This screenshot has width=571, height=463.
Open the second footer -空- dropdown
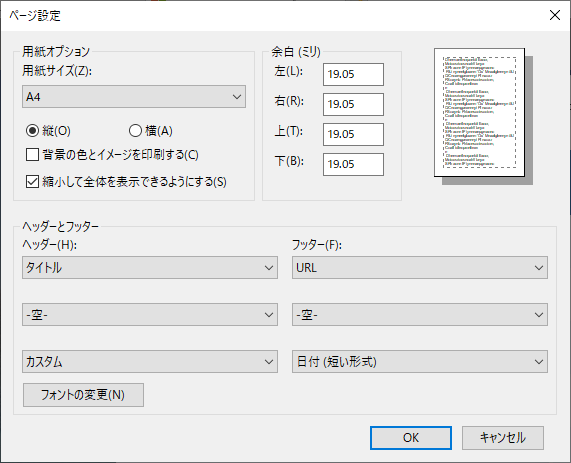click(420, 314)
